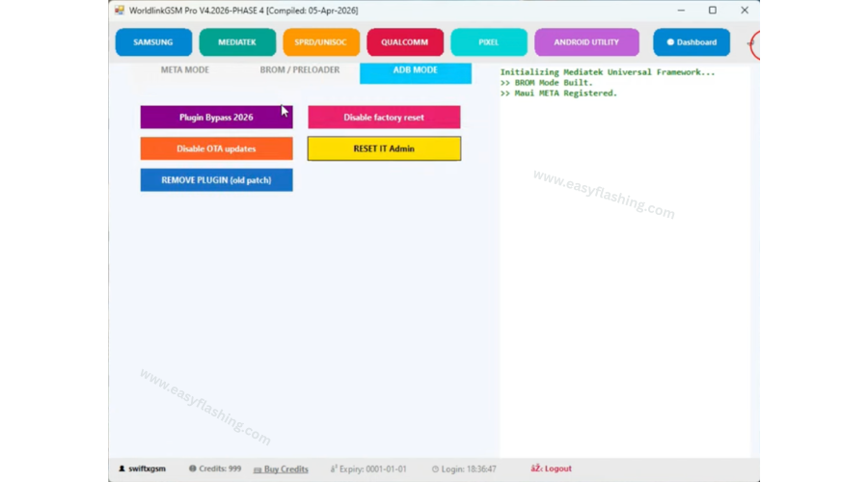Viewport: 868px width, 482px height.
Task: Open the ANDROID UTILITY module
Action: click(586, 42)
